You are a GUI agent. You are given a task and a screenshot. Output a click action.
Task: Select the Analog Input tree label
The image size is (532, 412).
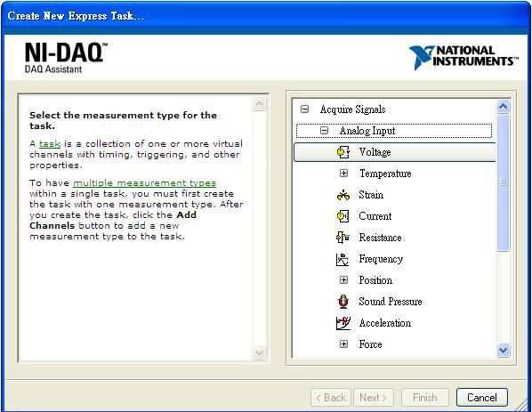367,131
